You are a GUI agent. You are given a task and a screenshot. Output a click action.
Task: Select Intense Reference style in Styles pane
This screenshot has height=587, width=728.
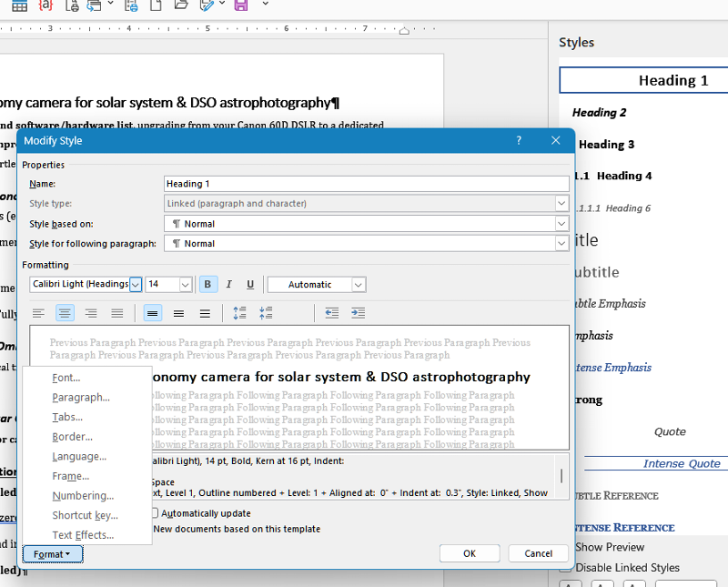[x=625, y=528]
